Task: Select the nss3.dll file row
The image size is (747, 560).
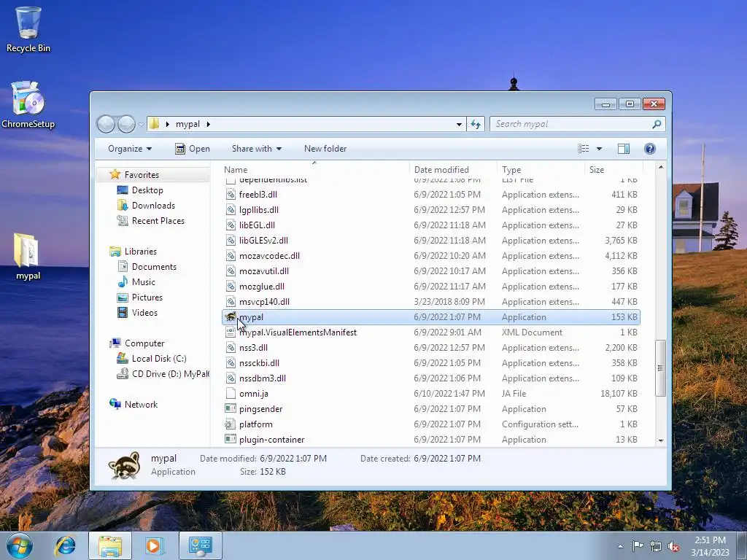Action: pyautogui.click(x=430, y=348)
